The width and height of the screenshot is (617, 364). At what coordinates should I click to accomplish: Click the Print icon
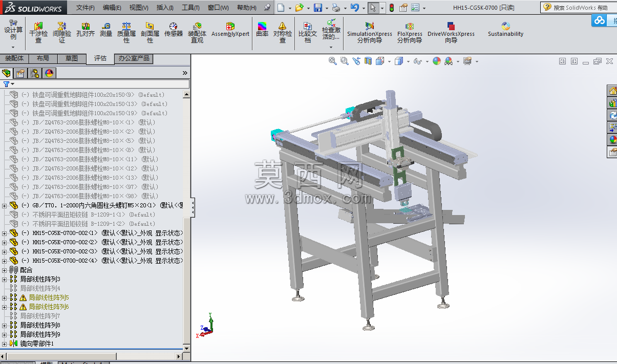[335, 8]
